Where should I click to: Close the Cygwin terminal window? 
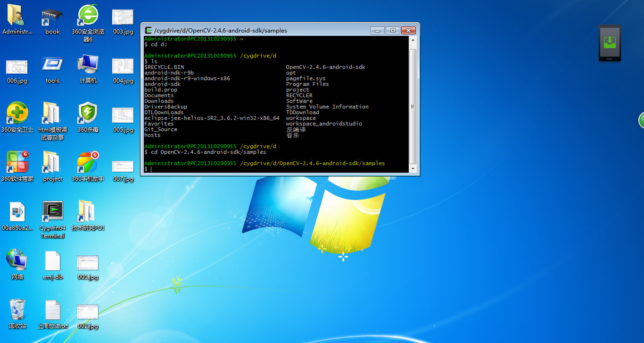pos(408,31)
